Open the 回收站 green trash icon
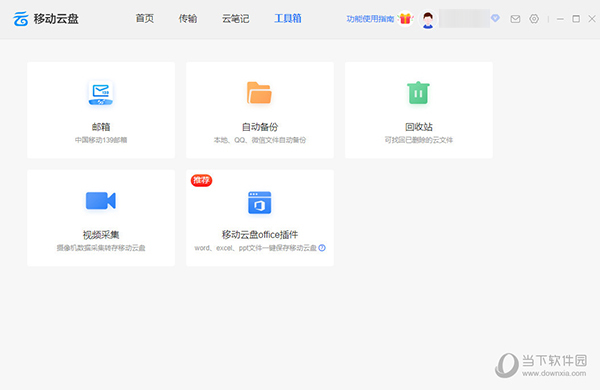600x390 pixels. point(418,93)
